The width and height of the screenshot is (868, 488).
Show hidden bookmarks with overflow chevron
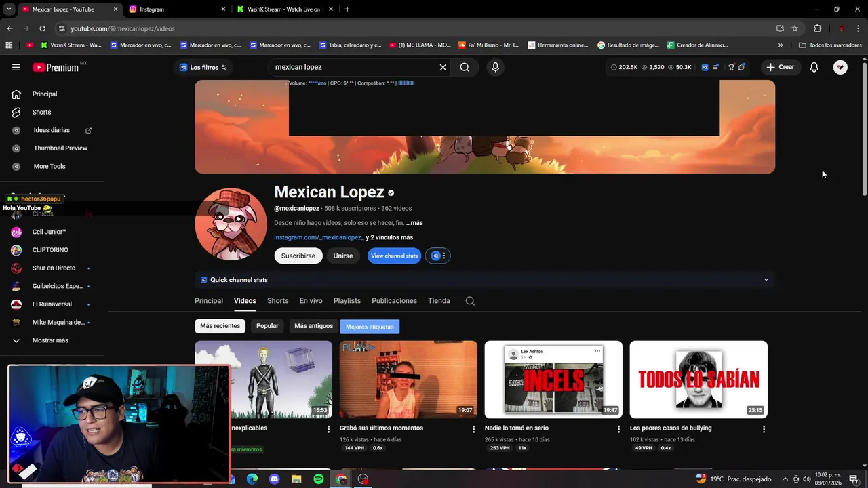(x=781, y=45)
